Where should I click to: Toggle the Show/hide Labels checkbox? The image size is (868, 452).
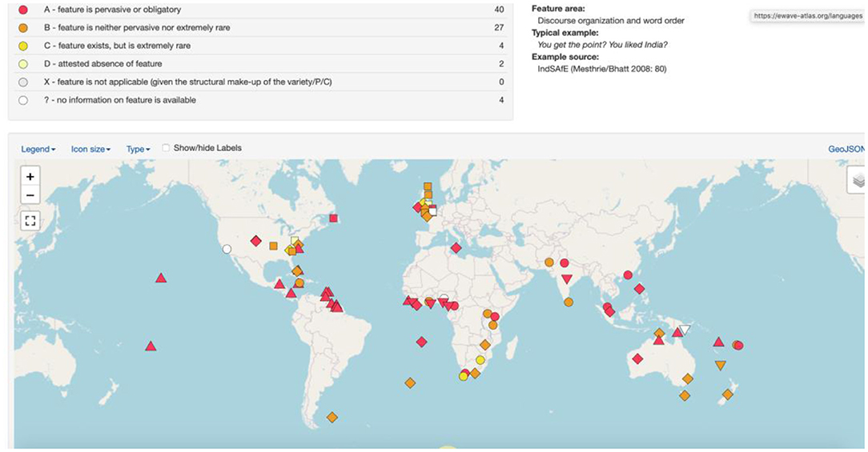click(x=166, y=148)
